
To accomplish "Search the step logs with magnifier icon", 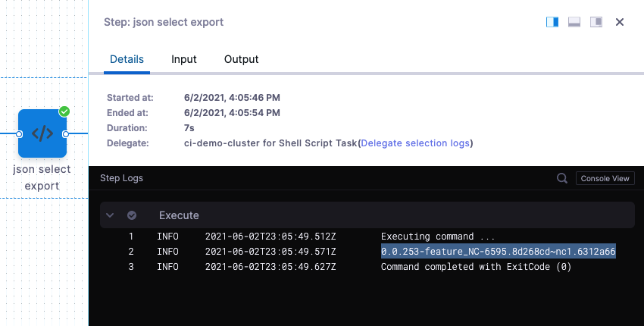I will pyautogui.click(x=562, y=178).
